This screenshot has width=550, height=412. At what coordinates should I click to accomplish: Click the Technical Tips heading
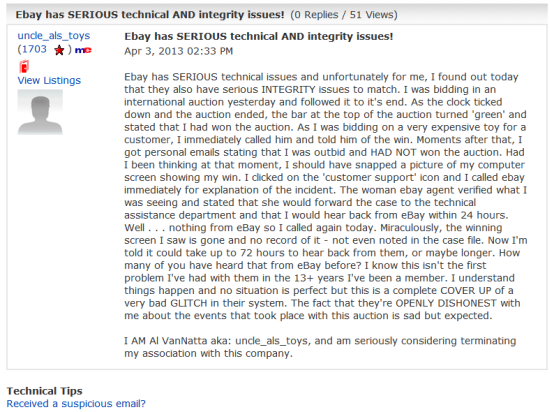click(x=45, y=391)
